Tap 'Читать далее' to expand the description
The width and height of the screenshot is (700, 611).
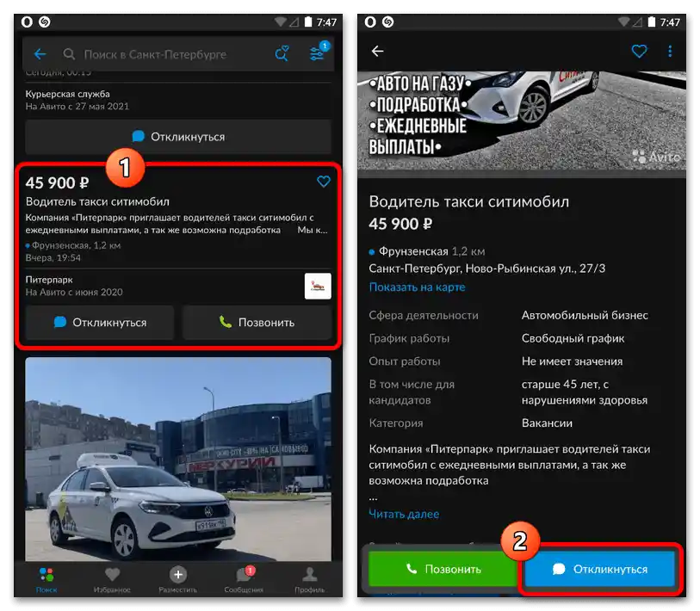click(x=404, y=514)
